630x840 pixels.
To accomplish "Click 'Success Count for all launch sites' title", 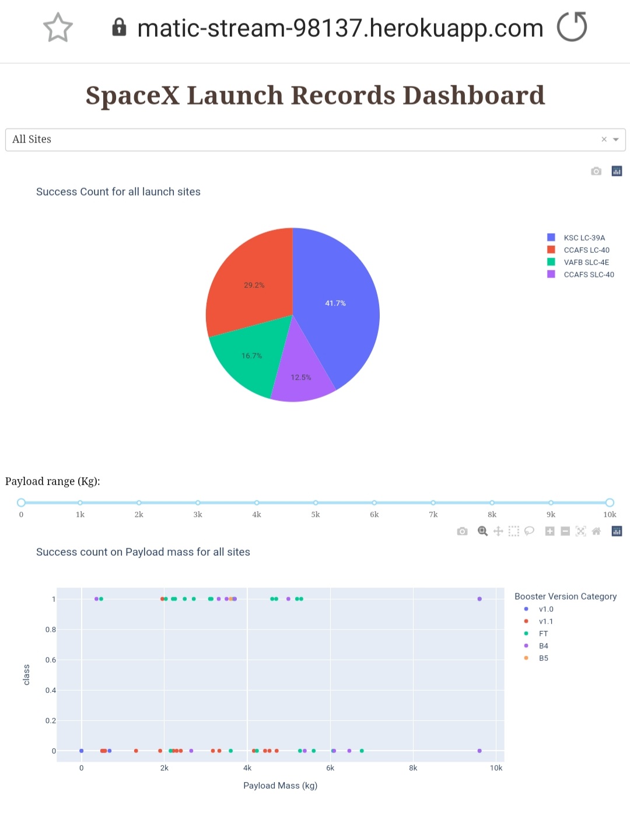I will point(118,191).
